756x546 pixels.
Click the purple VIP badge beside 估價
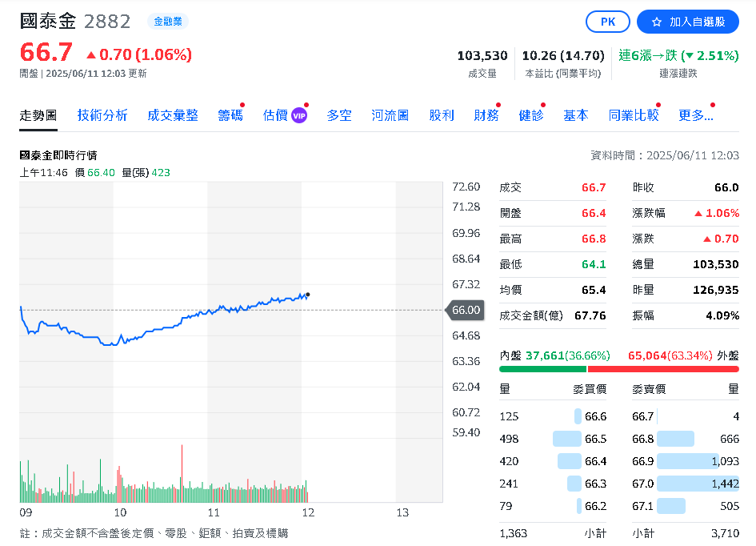pyautogui.click(x=299, y=116)
